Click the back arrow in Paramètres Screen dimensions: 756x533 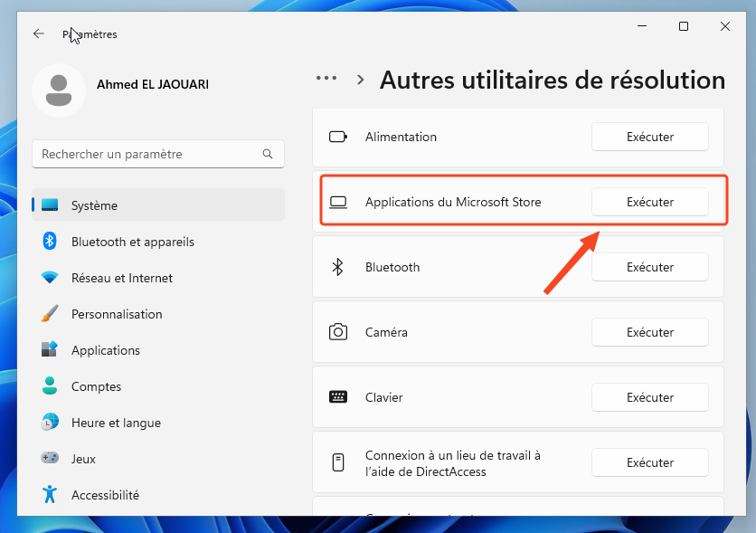[x=38, y=33]
